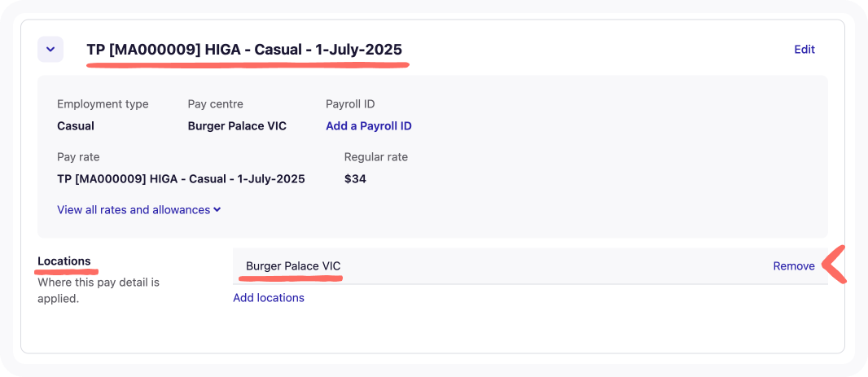868x377 pixels.
Task: Collapse the pay detail with the chevron button
Action: [50, 49]
